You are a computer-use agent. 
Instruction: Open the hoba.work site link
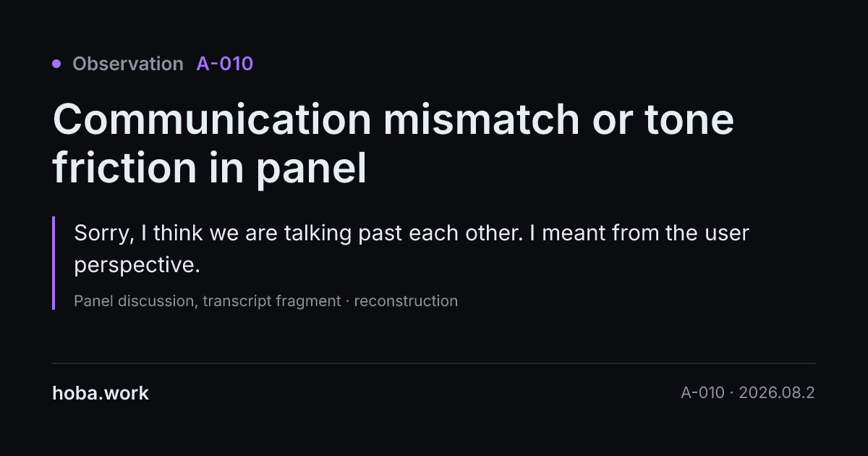click(101, 393)
